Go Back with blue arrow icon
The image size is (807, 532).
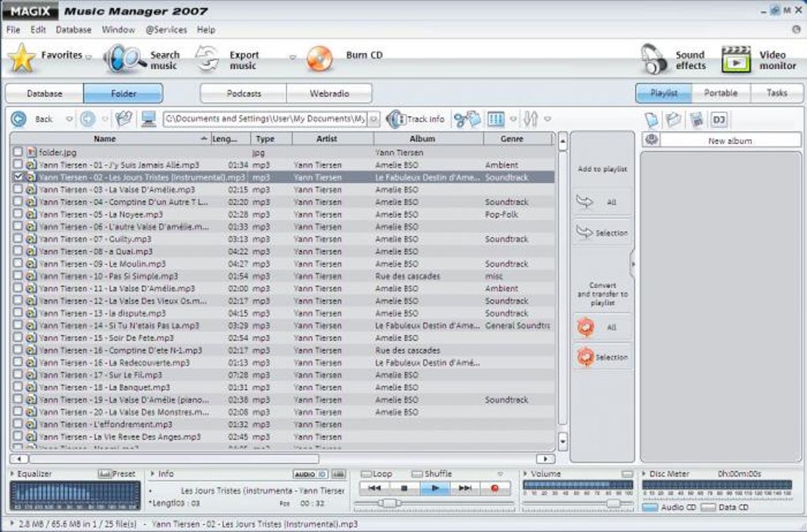click(x=18, y=119)
